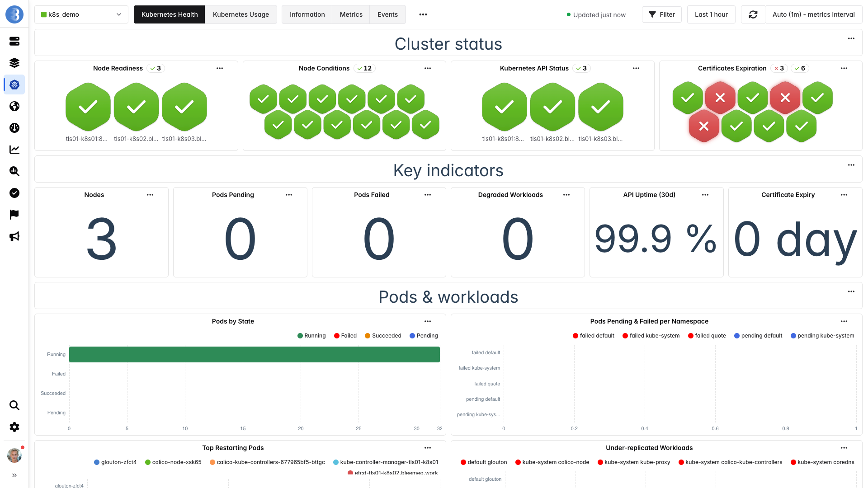Open the servers icon in sidebar

coord(14,41)
